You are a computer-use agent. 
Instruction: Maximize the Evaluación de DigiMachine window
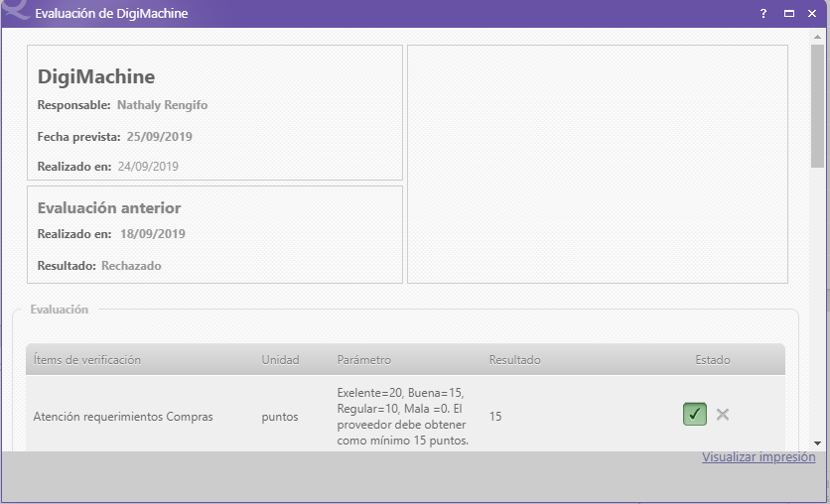coord(788,14)
